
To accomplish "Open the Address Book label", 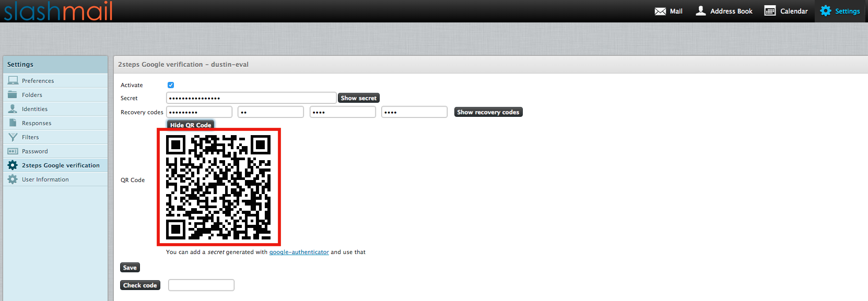I will click(731, 11).
